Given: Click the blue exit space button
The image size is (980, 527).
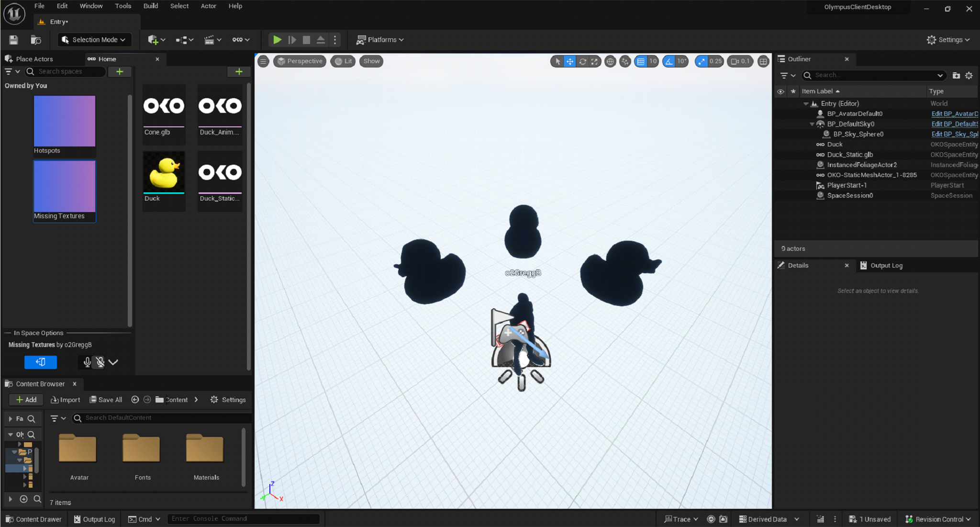Looking at the screenshot, I should [41, 362].
